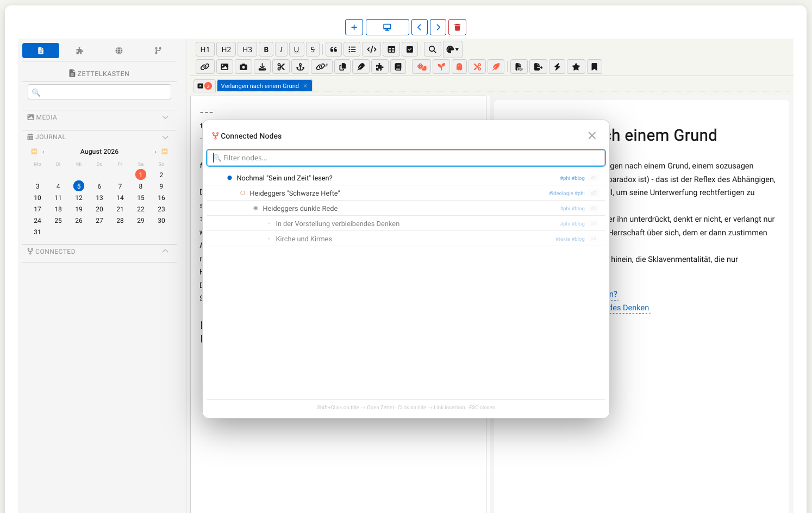Go to previous month in calendar

(43, 152)
